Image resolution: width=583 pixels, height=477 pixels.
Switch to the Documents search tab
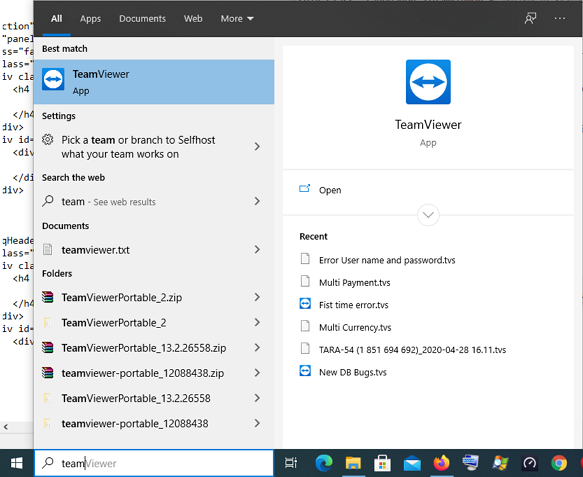tap(142, 19)
